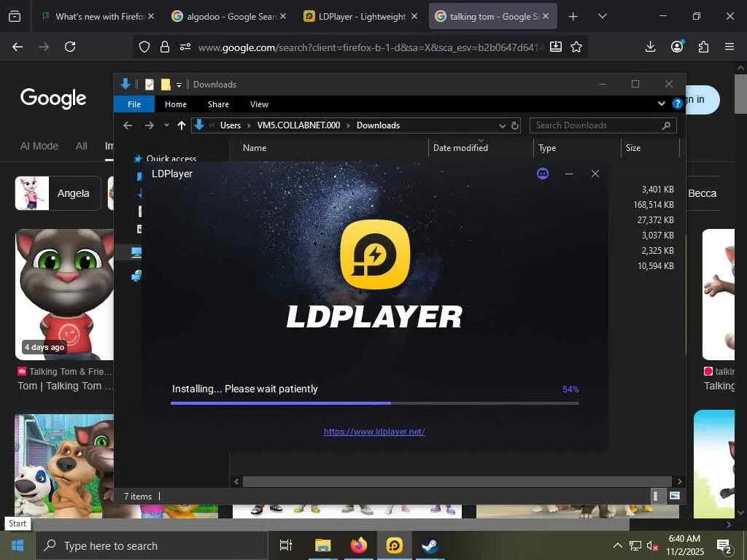747x560 pixels.
Task: Click the Firefox URL address bar
Action: coord(371,47)
